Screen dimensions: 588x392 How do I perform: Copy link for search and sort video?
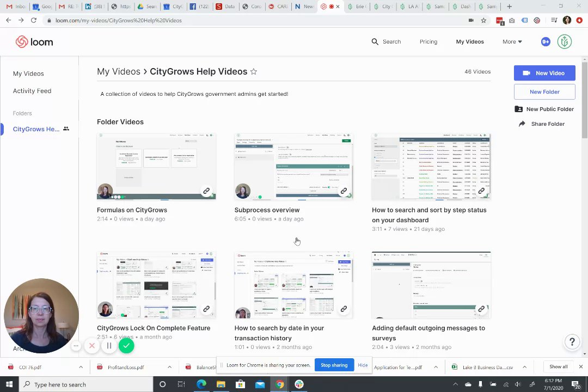[x=481, y=191]
